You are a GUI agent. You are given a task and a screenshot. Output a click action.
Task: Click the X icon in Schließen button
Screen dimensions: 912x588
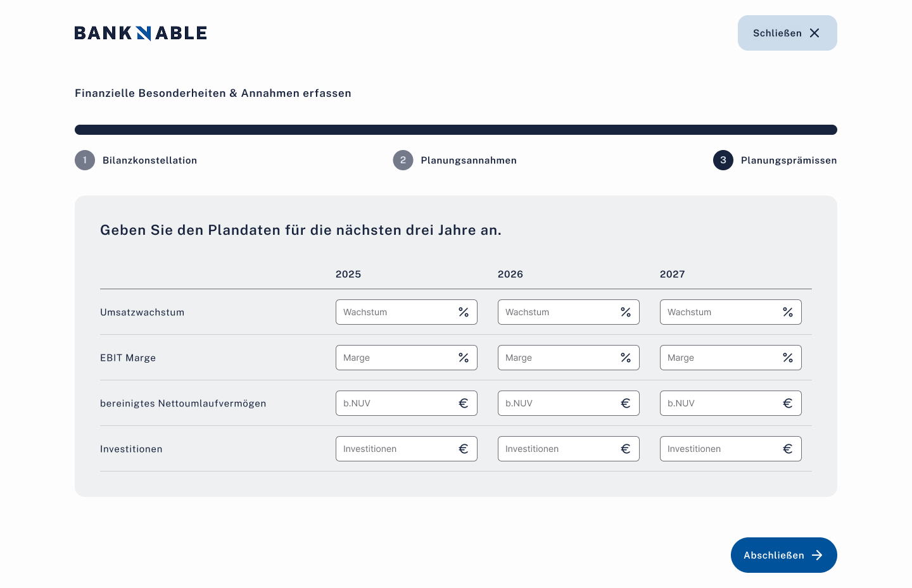pos(814,33)
